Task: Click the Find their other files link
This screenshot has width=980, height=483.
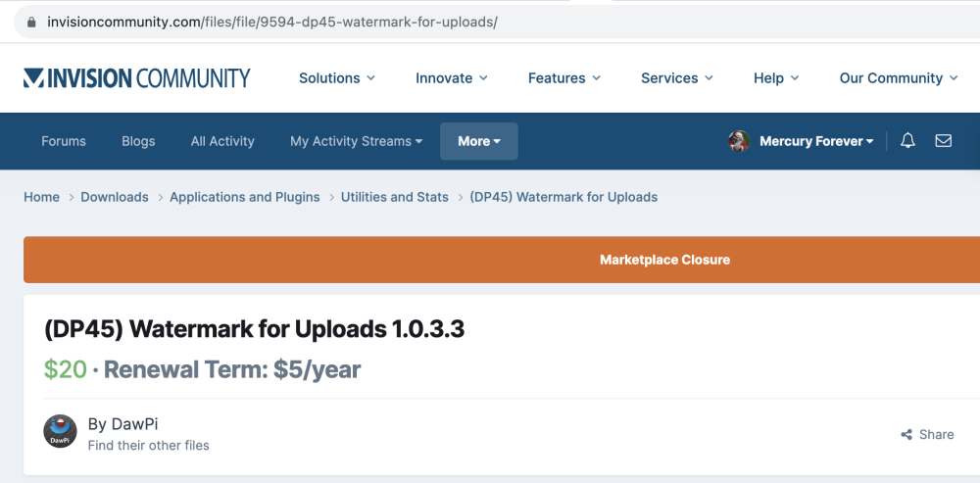Action: point(148,445)
